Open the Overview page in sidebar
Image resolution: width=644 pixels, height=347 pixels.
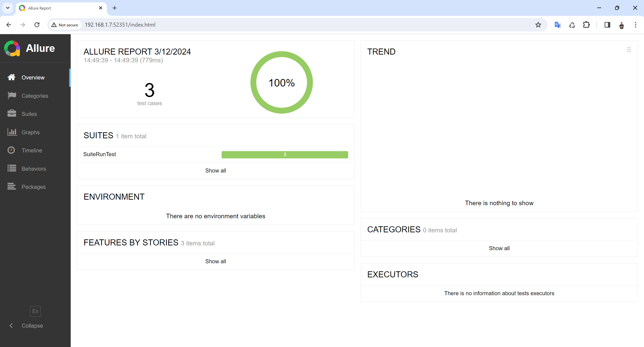tap(35, 77)
